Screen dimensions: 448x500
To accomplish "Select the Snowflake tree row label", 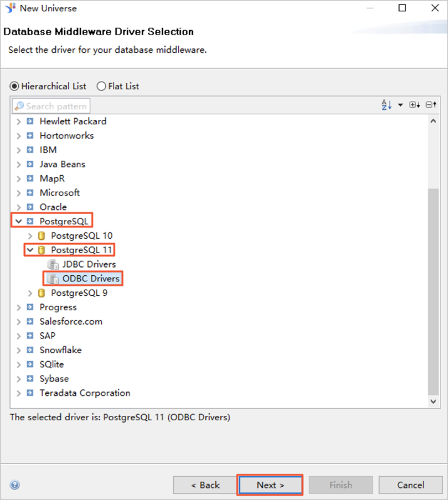I will pos(60,350).
